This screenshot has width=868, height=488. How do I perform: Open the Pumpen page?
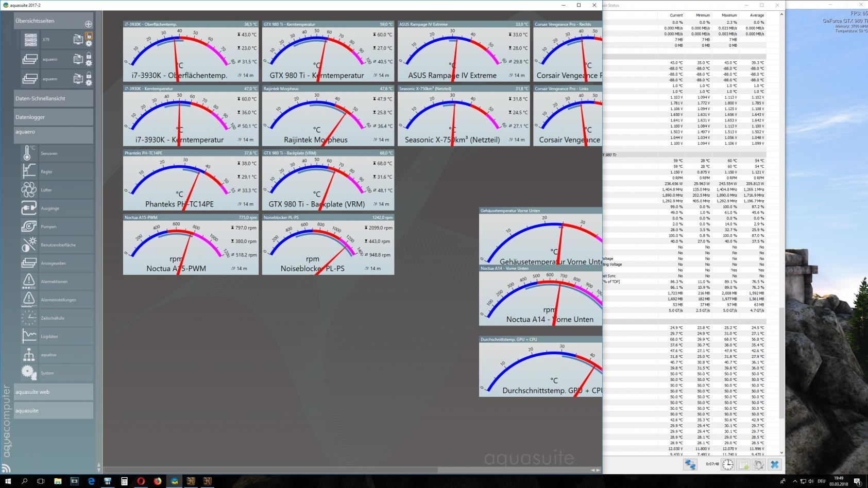[57, 226]
